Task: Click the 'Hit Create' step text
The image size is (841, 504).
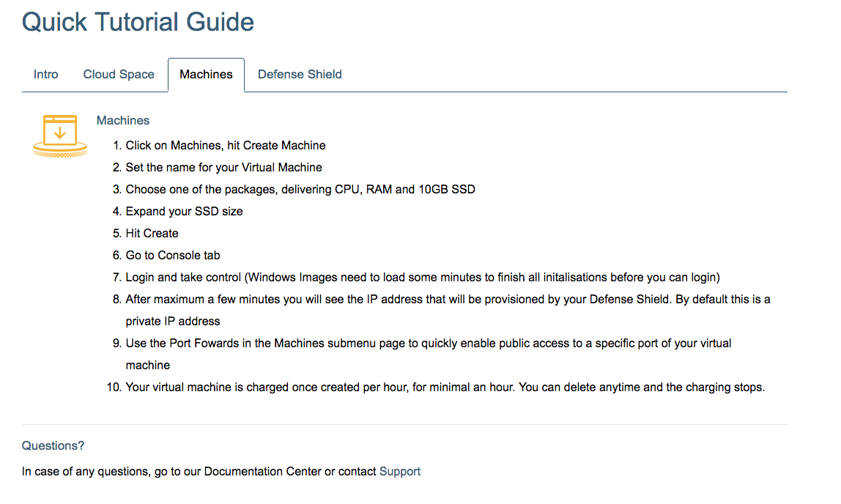Action: [152, 234]
